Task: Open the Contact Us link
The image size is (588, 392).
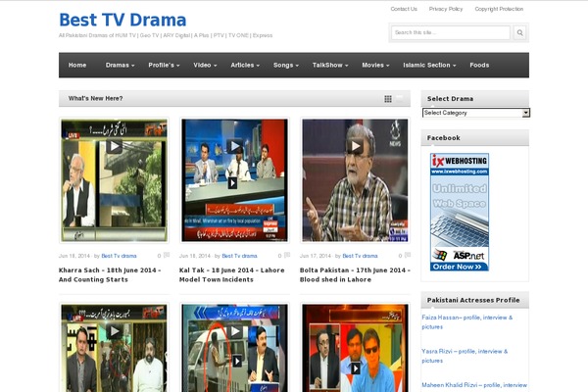Action: (404, 9)
